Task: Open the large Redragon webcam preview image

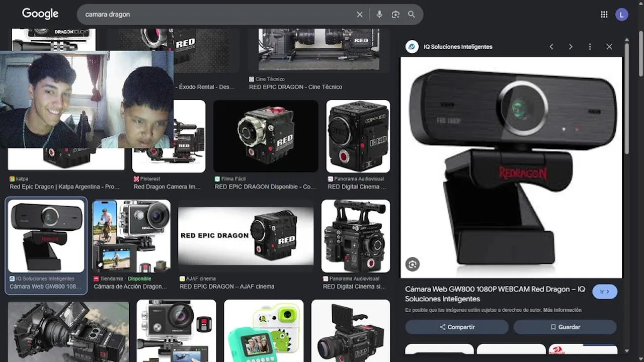Action: [x=511, y=167]
